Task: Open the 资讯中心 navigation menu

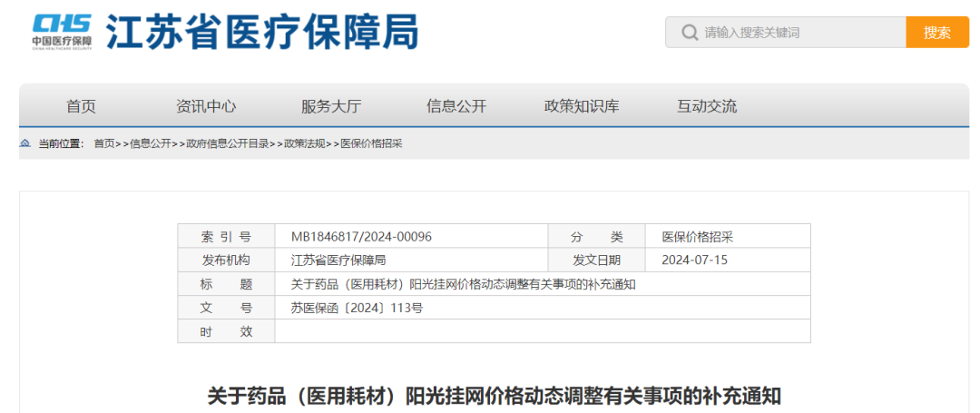Action: (206, 106)
